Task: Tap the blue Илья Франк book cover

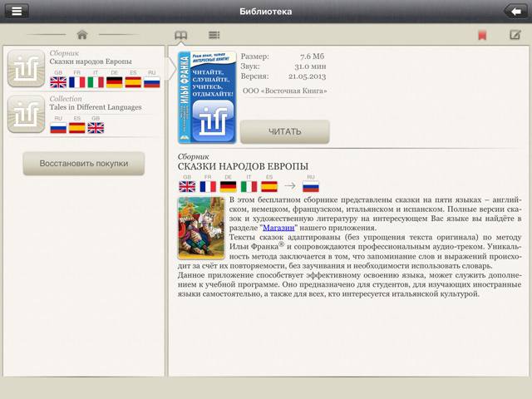Action: tap(207, 97)
